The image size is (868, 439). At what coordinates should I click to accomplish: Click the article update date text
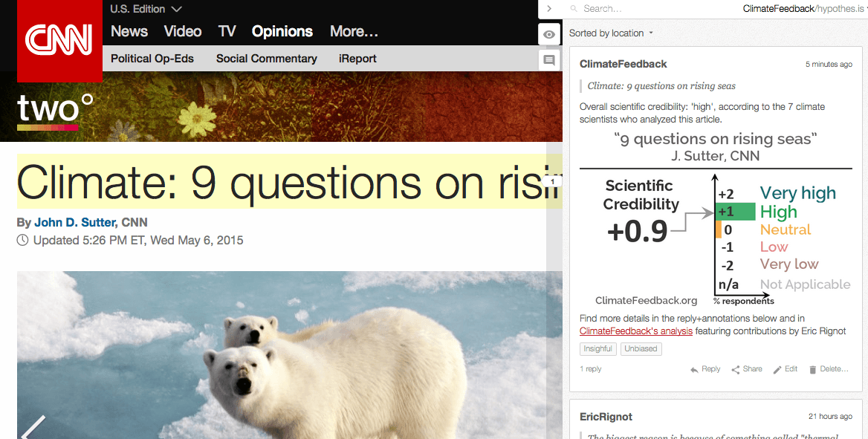[x=138, y=240]
